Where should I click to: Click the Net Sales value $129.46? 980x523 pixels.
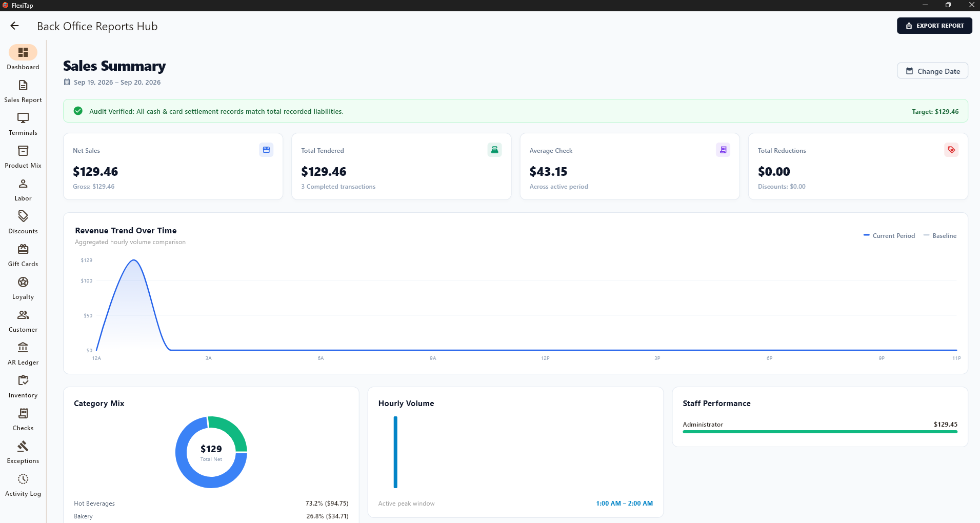tap(95, 172)
